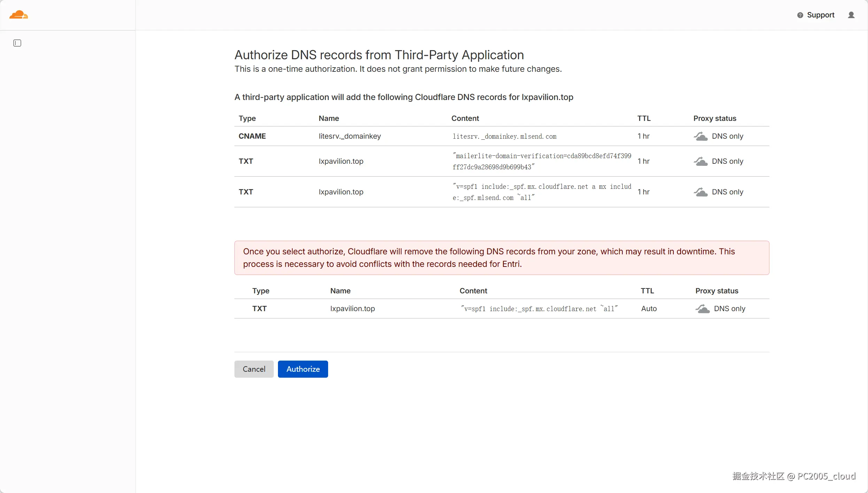The image size is (868, 493).
Task: Click Proxy status header of first table
Action: tap(715, 118)
